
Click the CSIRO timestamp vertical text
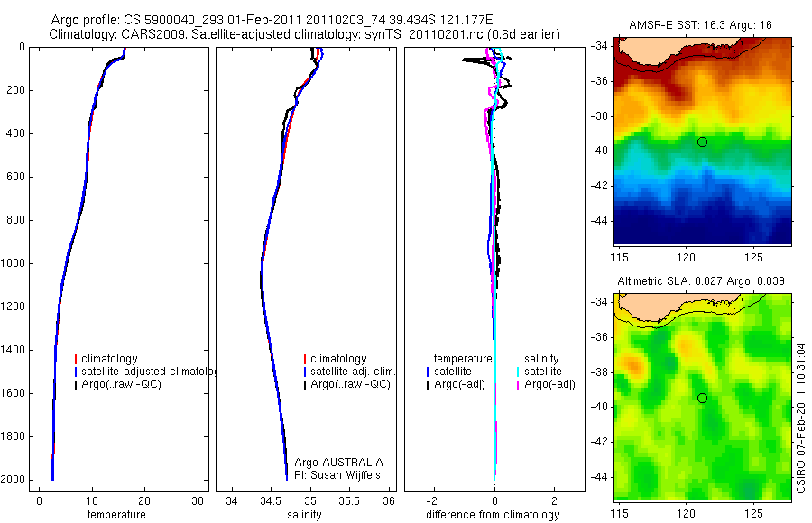(800, 417)
